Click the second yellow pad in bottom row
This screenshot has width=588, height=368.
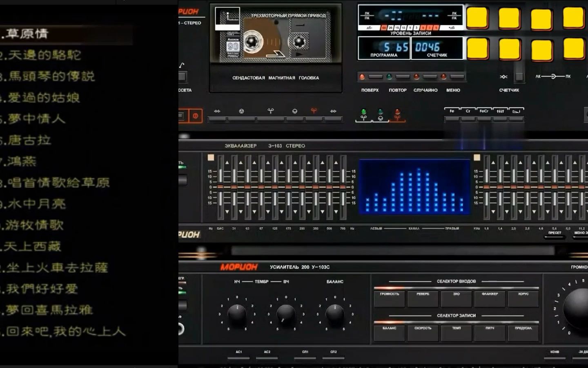(509, 49)
